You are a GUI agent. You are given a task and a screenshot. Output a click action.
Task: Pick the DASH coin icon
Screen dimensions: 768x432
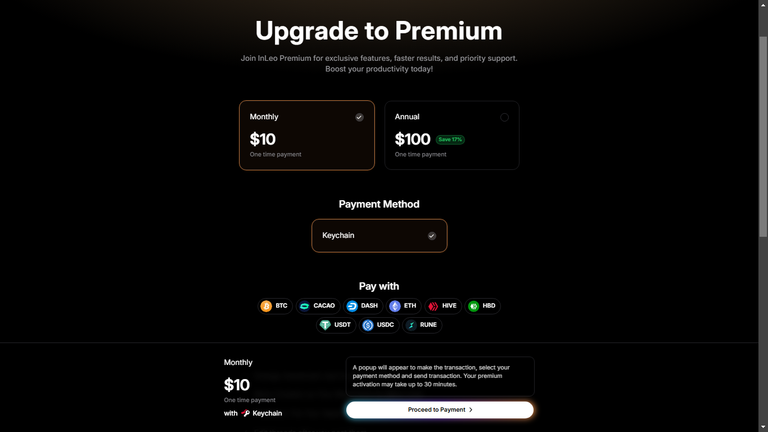pyautogui.click(x=352, y=306)
